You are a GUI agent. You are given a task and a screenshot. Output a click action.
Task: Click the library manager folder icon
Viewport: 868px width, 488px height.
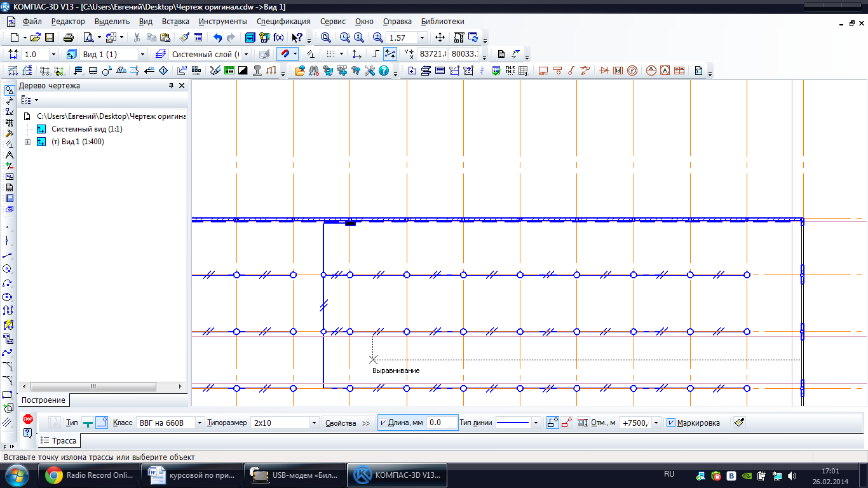coord(299,71)
